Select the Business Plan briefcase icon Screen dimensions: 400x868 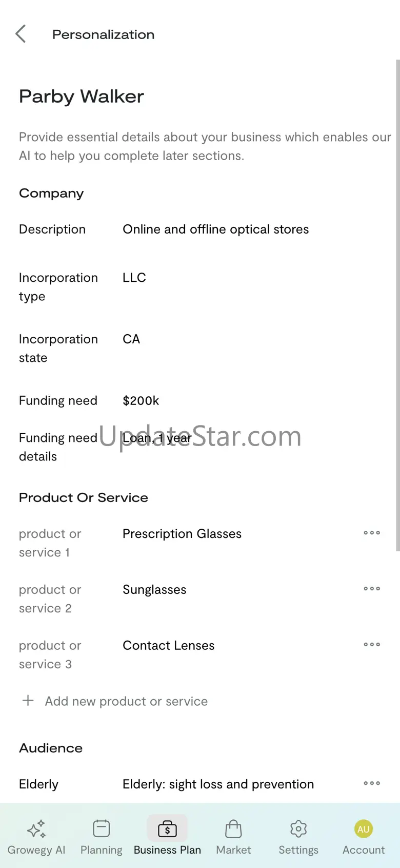[167, 828]
